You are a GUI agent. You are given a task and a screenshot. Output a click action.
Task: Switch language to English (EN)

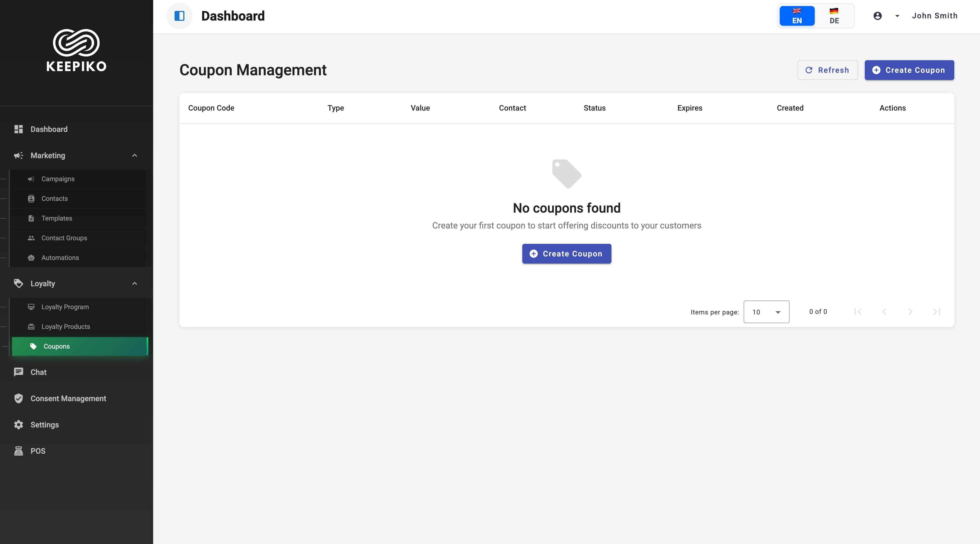pyautogui.click(x=797, y=16)
